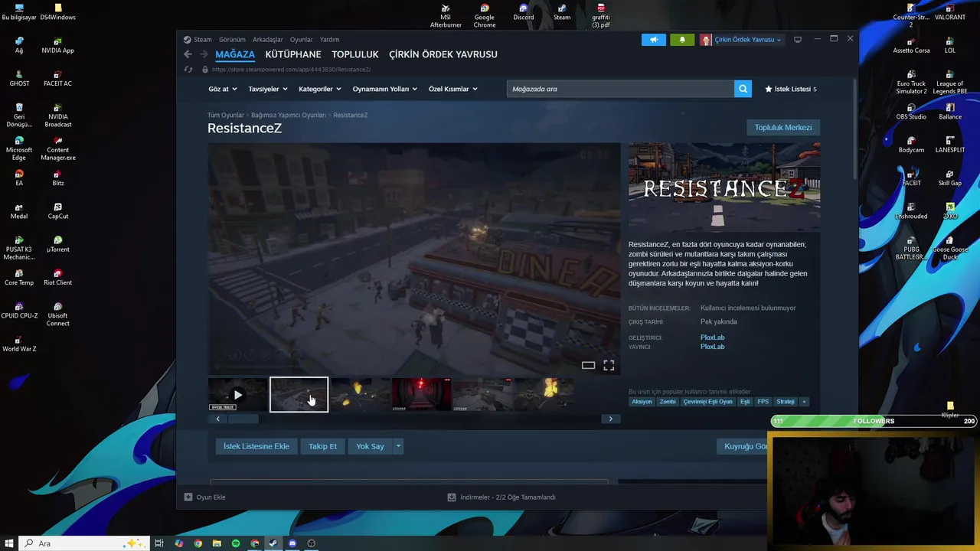Open screenshot in fullscreen
The image size is (980, 551).
coord(609,366)
